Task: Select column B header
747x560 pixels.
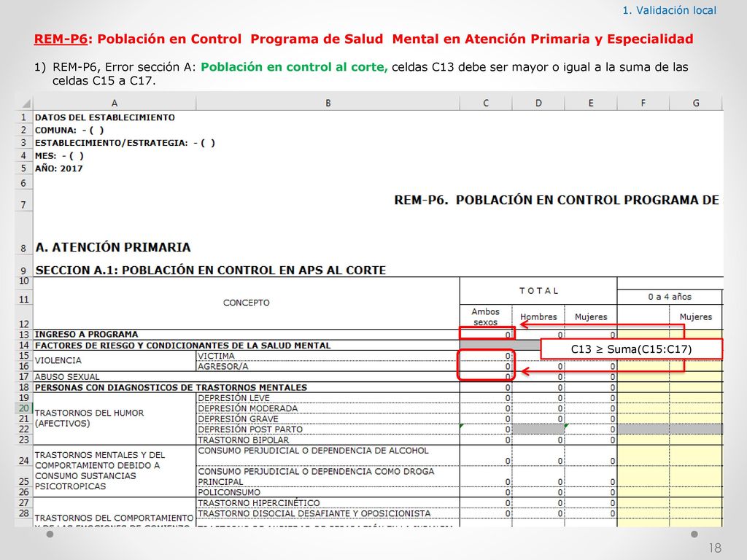Action: tap(328, 103)
